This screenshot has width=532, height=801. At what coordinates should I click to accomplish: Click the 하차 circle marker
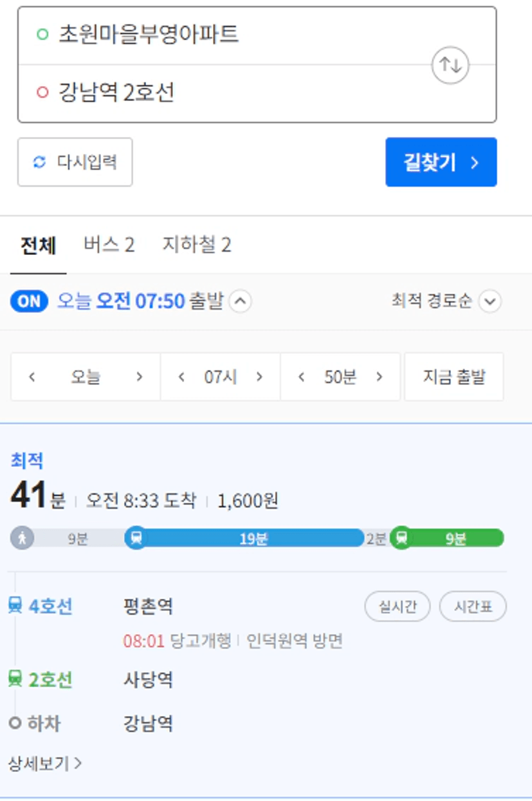point(15,723)
